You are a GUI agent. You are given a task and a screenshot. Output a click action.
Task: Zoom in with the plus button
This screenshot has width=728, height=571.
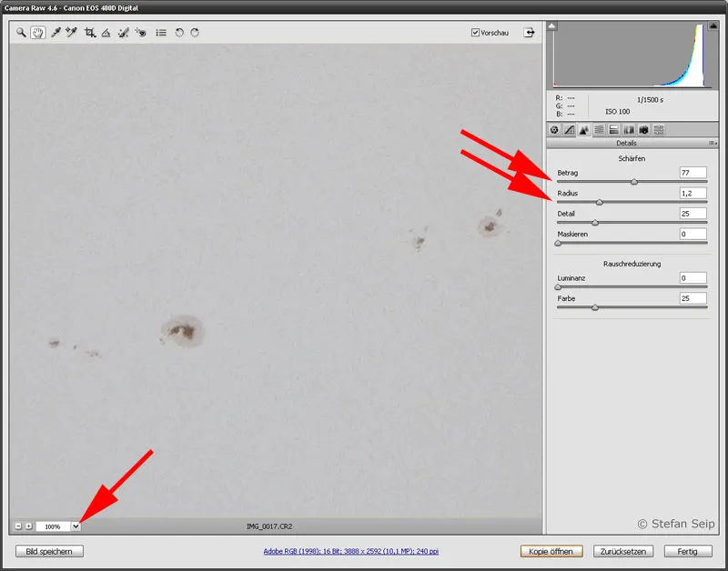click(x=29, y=526)
